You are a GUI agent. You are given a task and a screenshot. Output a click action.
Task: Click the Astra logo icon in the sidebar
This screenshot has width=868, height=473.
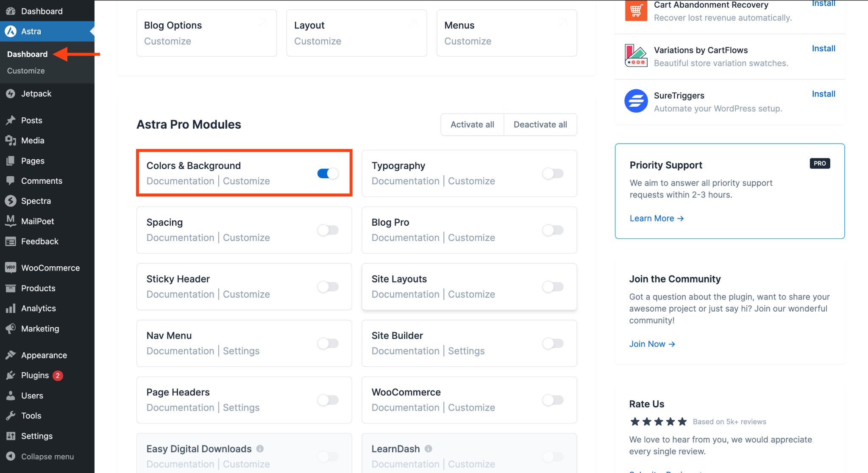11,31
